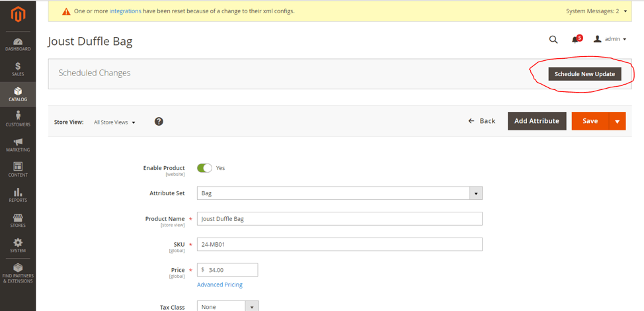Open the Dashboard sidebar icon
Viewport: 644px width, 311px height.
point(18,44)
